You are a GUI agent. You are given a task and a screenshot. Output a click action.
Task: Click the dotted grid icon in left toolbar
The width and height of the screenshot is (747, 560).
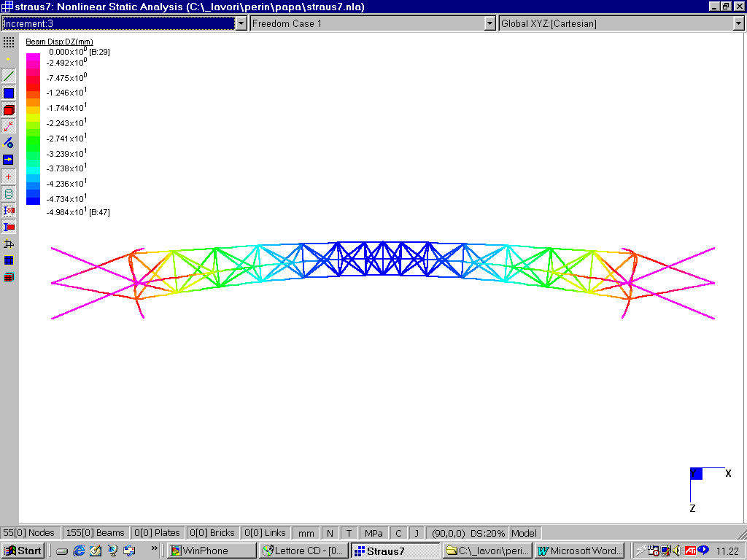(9, 42)
